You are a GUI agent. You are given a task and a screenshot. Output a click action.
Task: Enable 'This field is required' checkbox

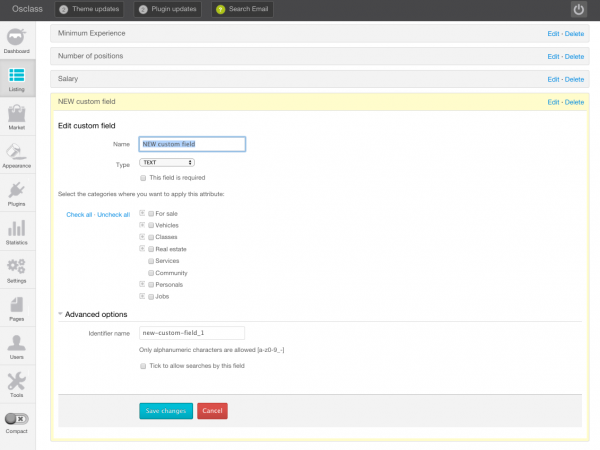click(x=144, y=177)
